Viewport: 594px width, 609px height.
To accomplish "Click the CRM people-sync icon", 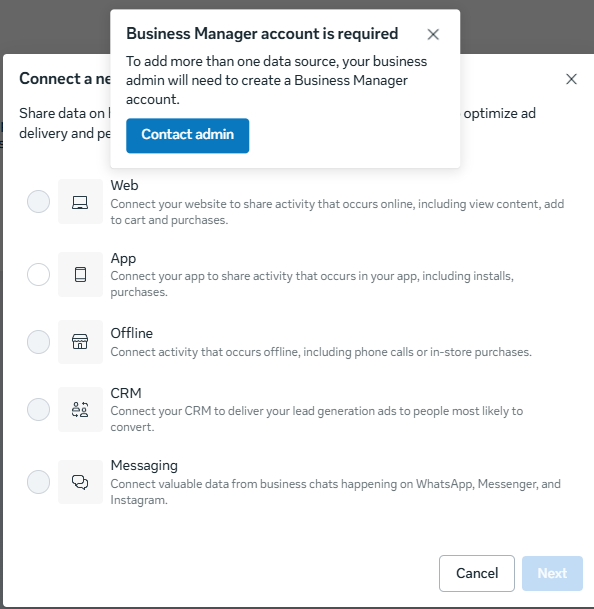I will 80,409.
